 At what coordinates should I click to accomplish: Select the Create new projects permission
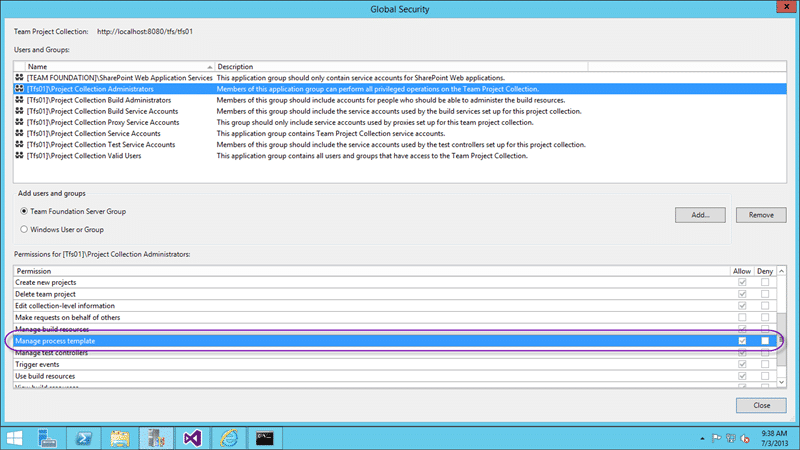(x=395, y=282)
